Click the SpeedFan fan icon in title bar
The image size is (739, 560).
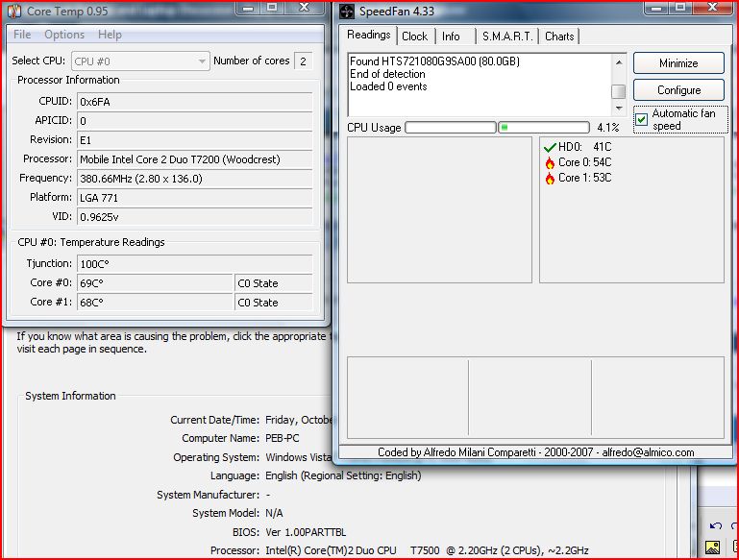point(347,12)
